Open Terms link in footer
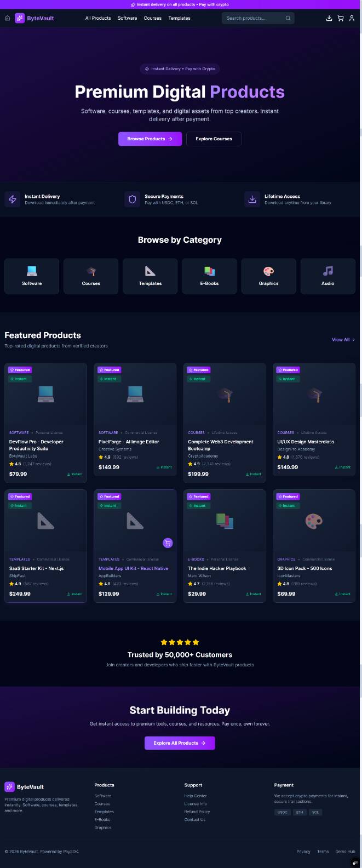Viewport: 362px width, 868px height. 323,852
